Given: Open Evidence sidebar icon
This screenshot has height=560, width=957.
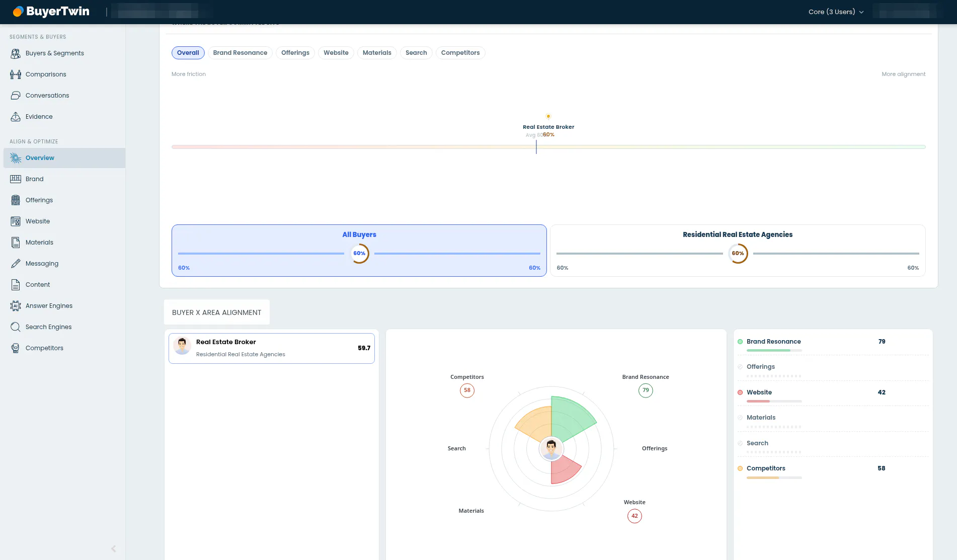Looking at the screenshot, I should (16, 117).
